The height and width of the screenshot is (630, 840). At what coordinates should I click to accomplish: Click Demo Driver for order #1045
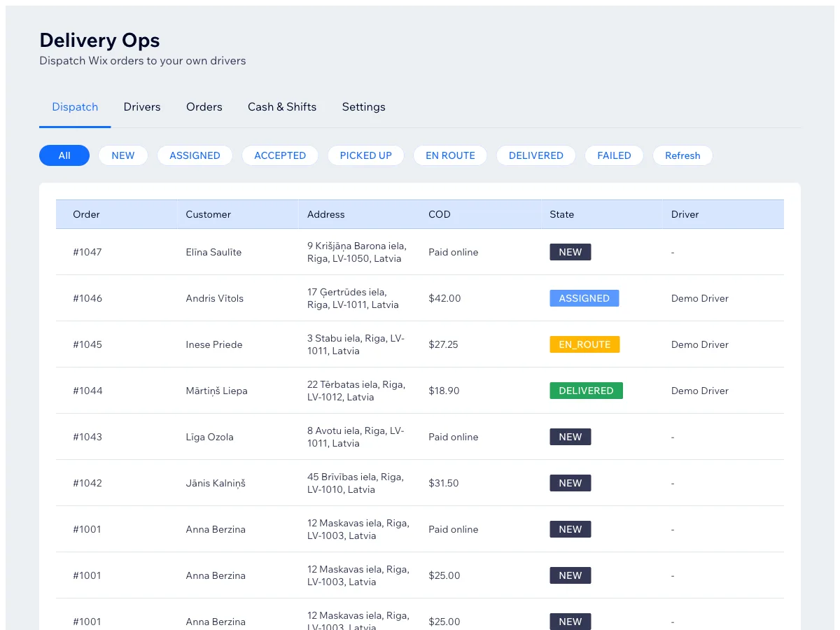(x=700, y=344)
